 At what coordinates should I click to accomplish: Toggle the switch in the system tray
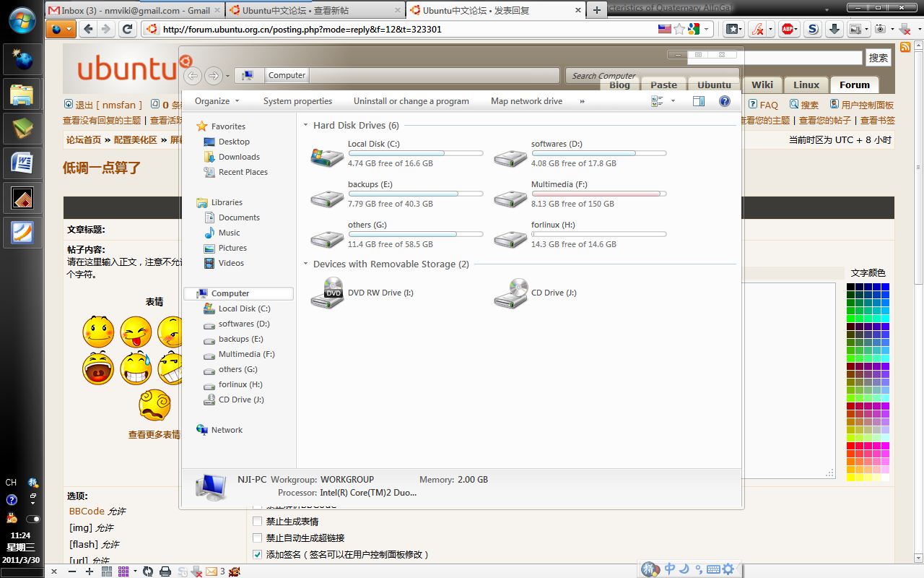tap(32, 519)
